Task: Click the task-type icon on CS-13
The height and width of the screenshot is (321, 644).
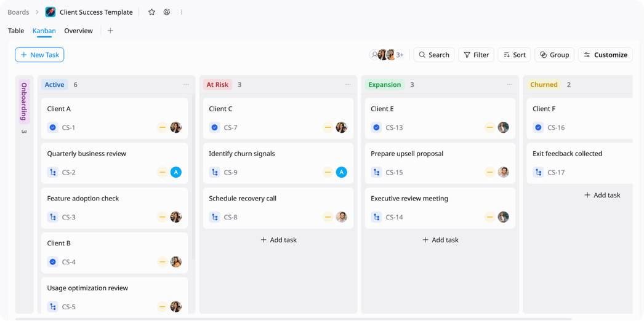Action: click(x=376, y=127)
